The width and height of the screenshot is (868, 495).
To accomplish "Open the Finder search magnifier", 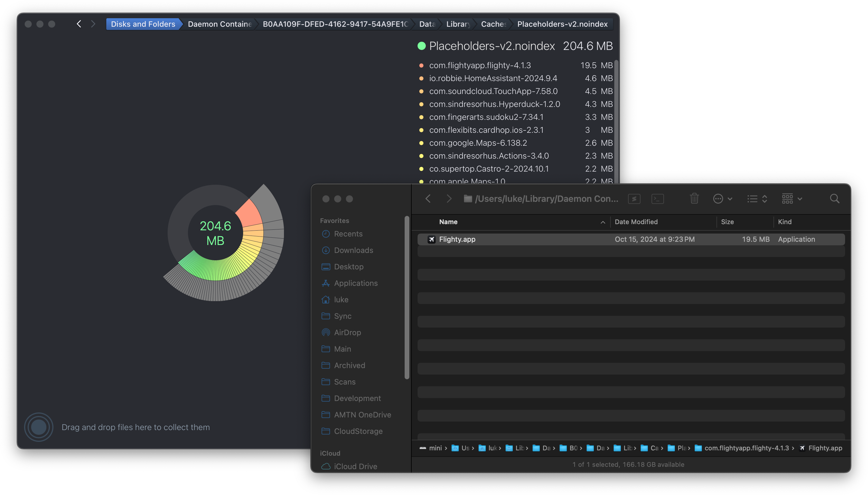I will point(834,199).
